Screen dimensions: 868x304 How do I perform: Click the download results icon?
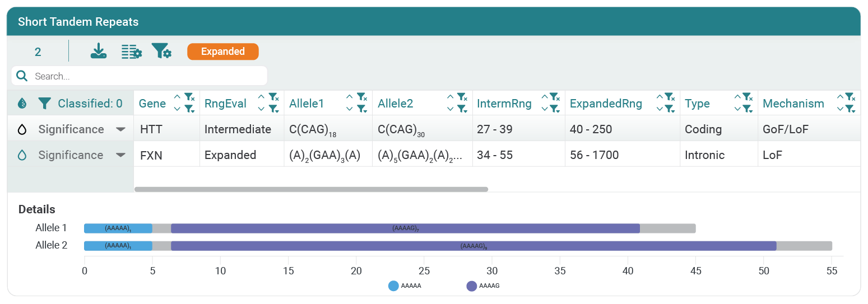coord(99,52)
